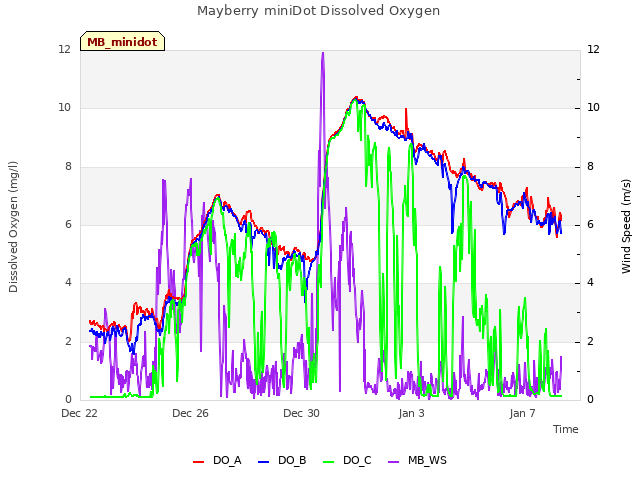640x480 pixels.
Task: Click the Dec 22 x-axis tick label
Action: coord(79,413)
